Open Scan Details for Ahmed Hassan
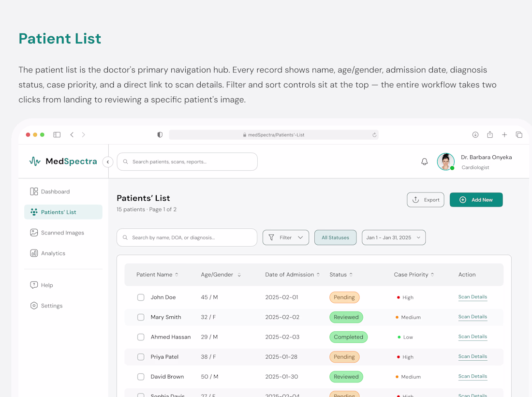This screenshot has width=532, height=397. click(473, 337)
